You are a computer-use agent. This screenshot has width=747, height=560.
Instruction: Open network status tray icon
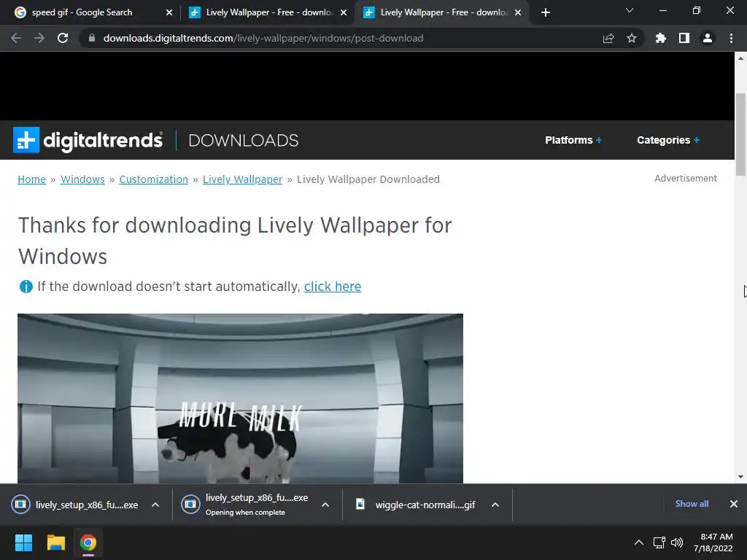click(659, 542)
